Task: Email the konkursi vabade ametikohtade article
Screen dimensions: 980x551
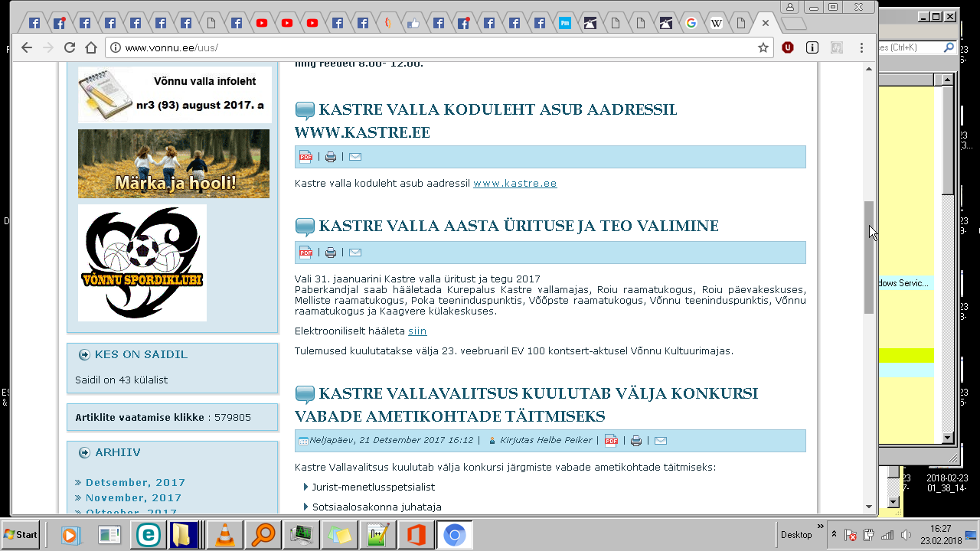Action: pos(661,440)
